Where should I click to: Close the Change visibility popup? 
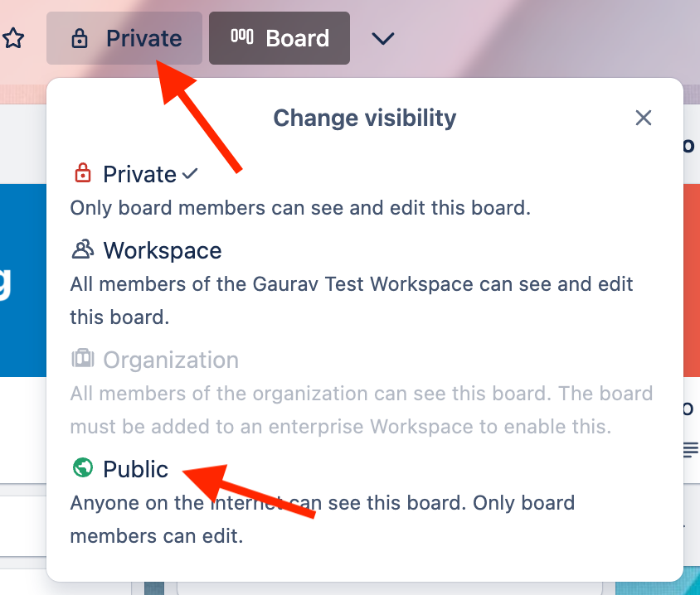click(x=644, y=119)
